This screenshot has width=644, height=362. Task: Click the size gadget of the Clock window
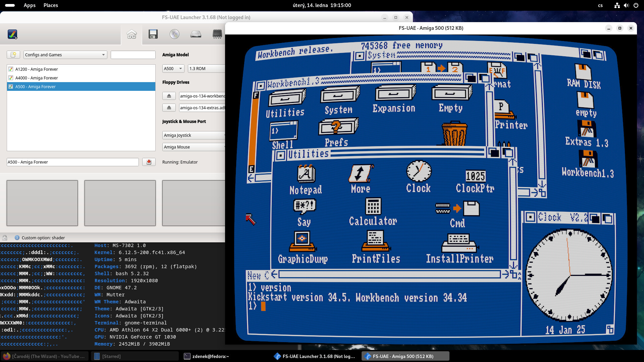610,329
